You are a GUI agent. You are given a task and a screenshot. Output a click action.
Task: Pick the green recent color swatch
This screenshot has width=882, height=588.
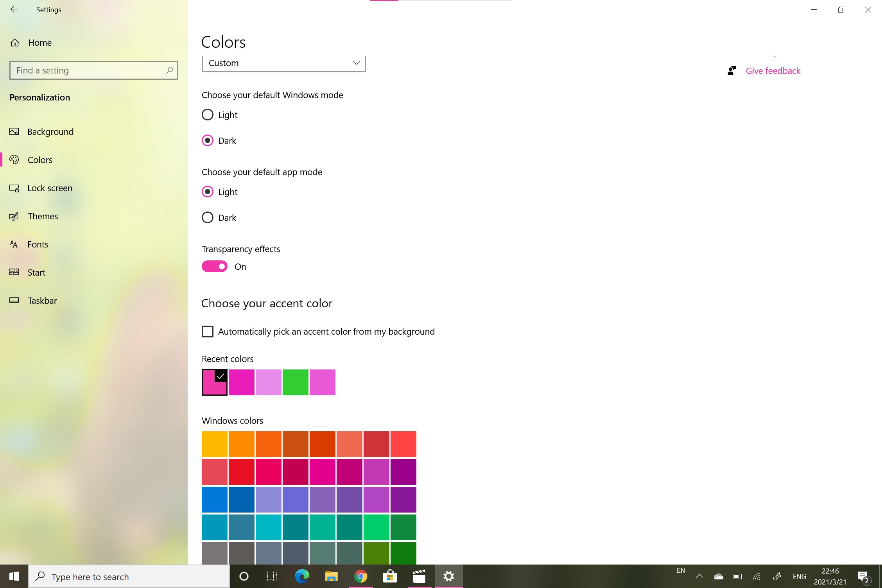tap(296, 382)
